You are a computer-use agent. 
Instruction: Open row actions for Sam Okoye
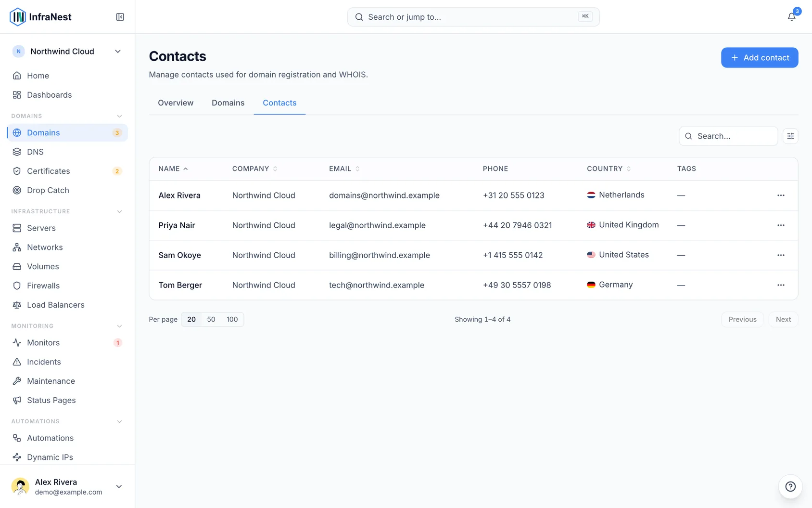[781, 255]
